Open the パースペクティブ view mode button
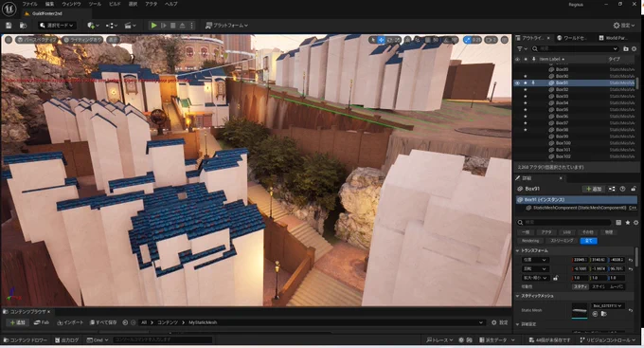Screen dimensions: 644x348 [37, 40]
